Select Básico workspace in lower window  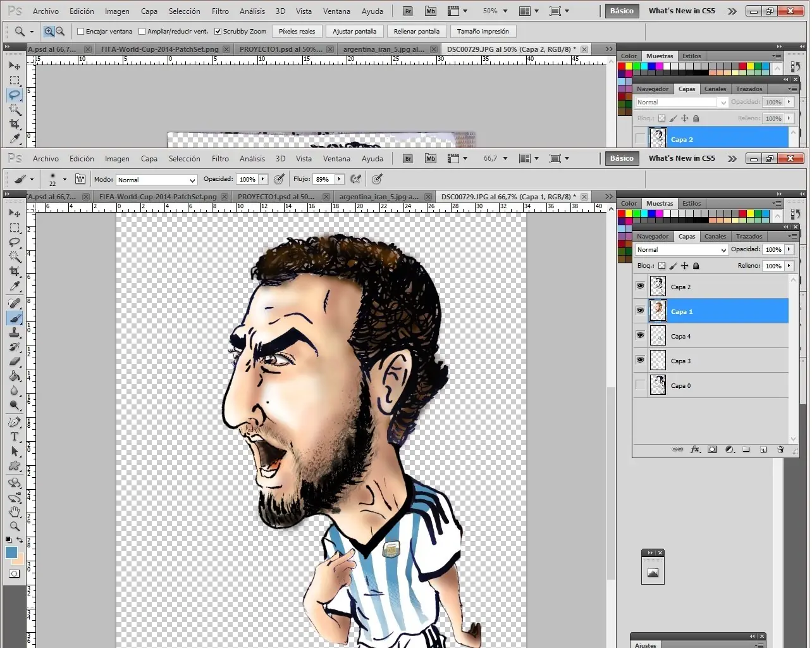click(x=622, y=158)
